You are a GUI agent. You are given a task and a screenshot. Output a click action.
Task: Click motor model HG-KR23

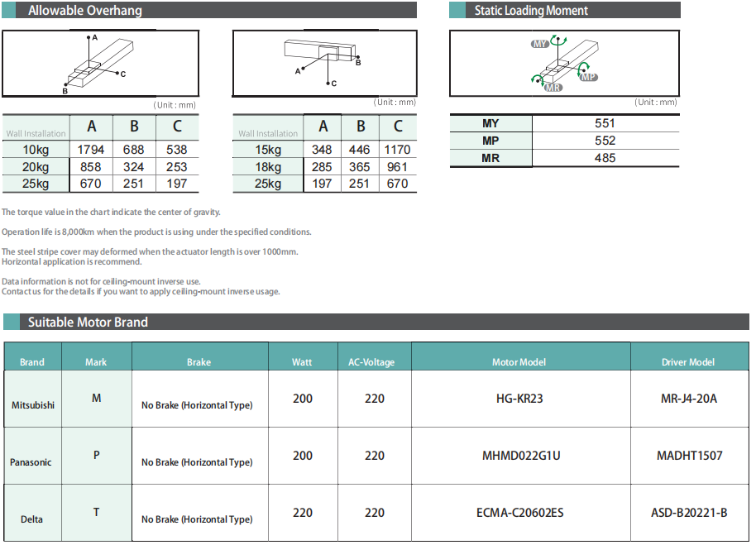519,399
